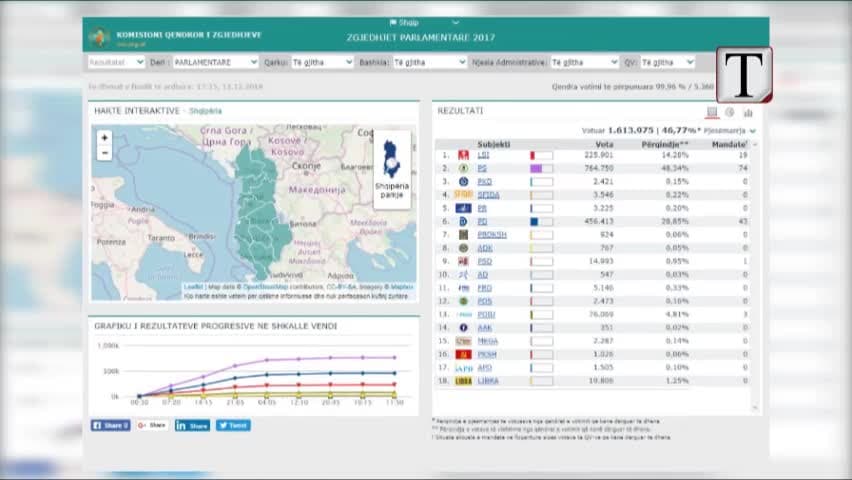Open the LSI party link
852x480 pixels.
483,155
